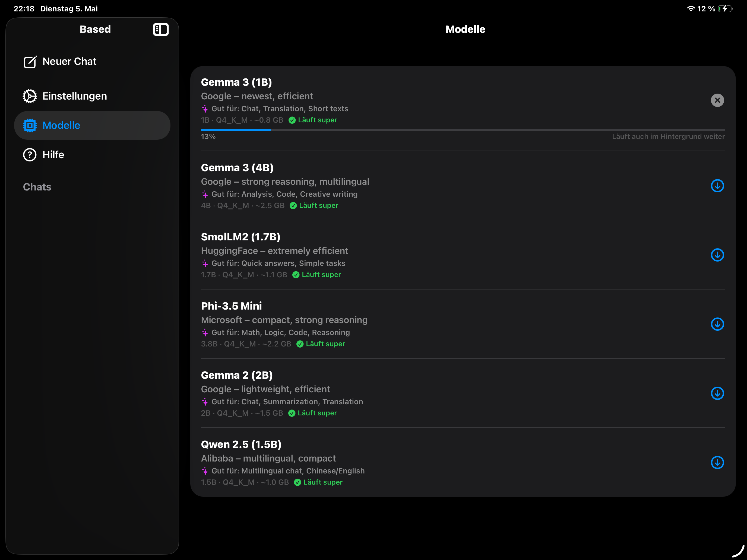Click the Qwen 2.5 (1.5B) title
Image resolution: width=747 pixels, height=560 pixels.
(x=241, y=444)
